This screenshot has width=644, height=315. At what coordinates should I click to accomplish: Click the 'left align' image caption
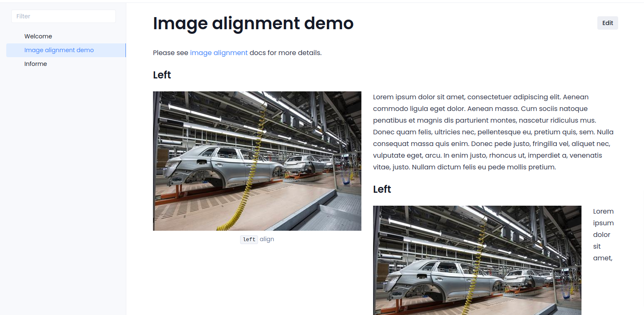257,239
